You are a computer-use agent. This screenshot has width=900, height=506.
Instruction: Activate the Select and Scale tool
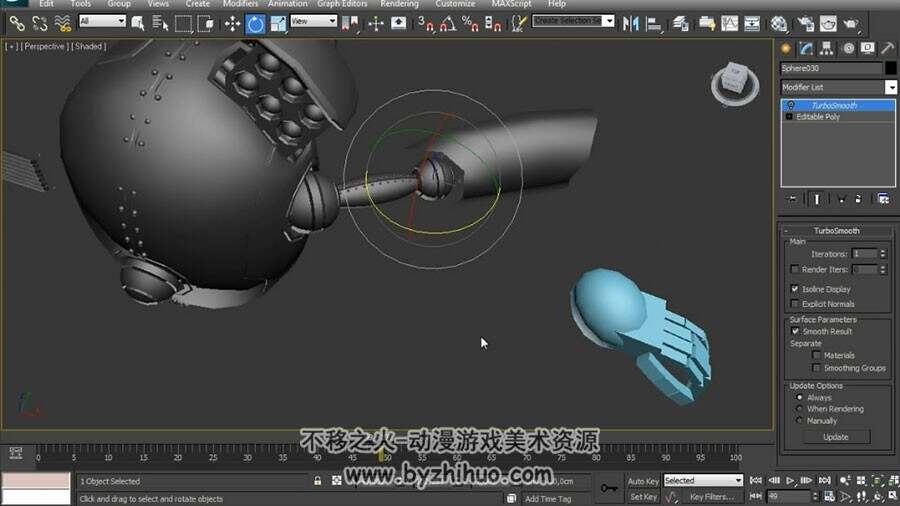click(278, 24)
